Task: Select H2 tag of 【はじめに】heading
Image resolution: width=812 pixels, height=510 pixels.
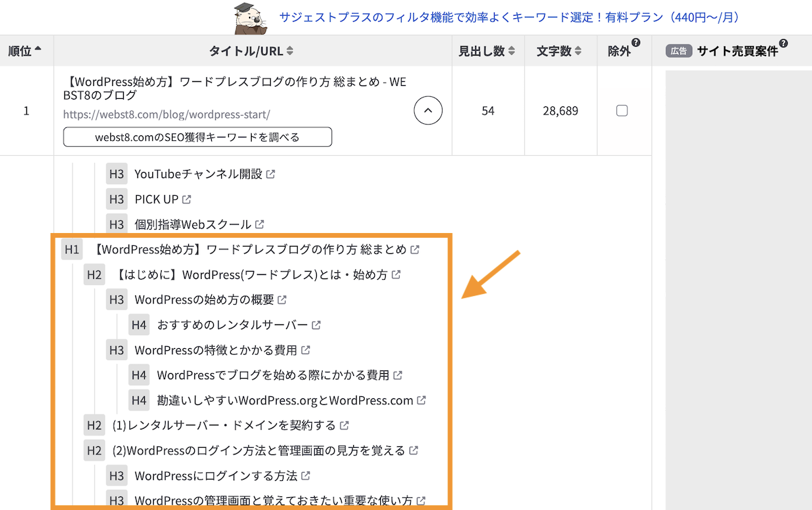Action: coord(95,274)
